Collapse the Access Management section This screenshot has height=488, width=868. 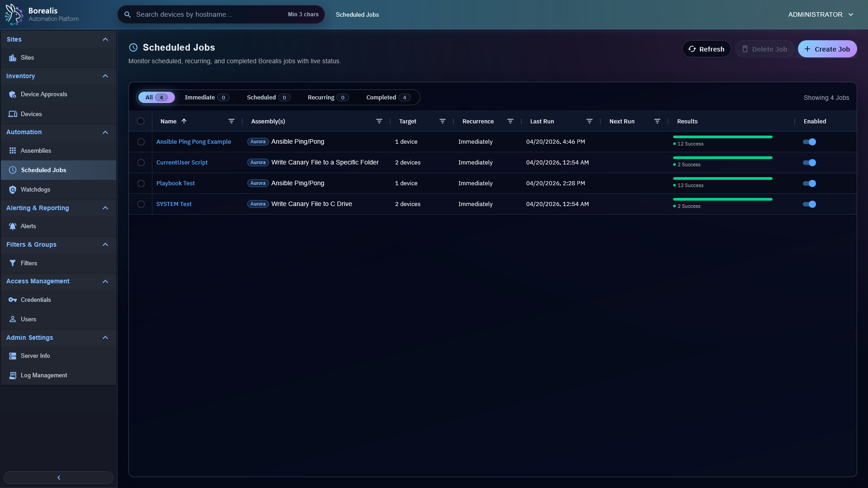105,282
